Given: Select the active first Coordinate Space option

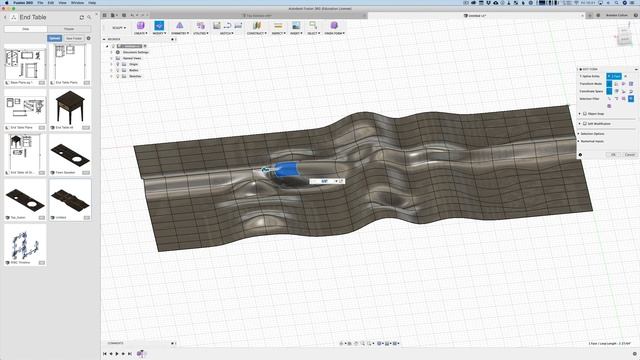Looking at the screenshot, I should coord(609,91).
